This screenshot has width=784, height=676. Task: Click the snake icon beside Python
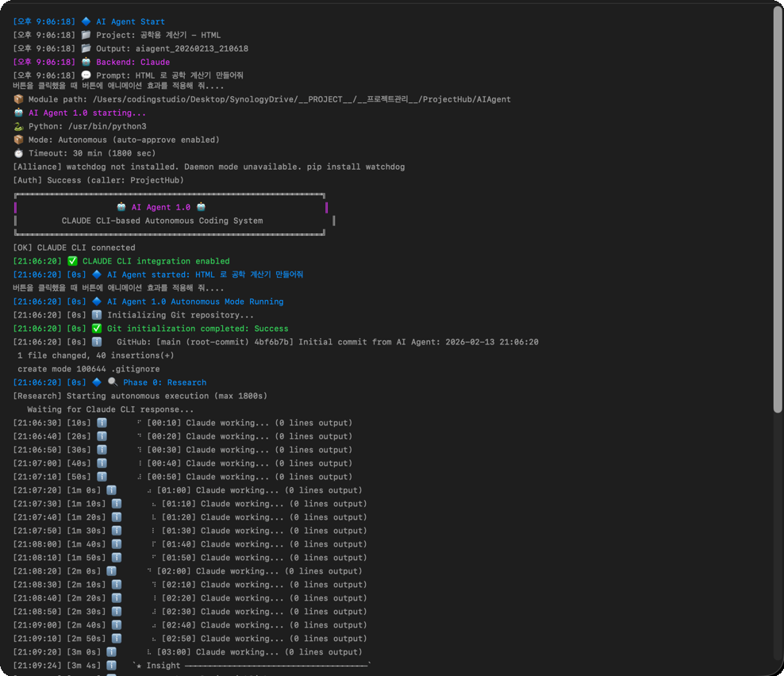pos(18,126)
